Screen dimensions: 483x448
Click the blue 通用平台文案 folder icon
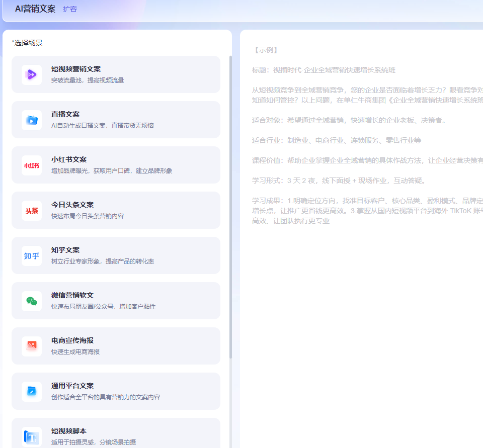[31, 391]
